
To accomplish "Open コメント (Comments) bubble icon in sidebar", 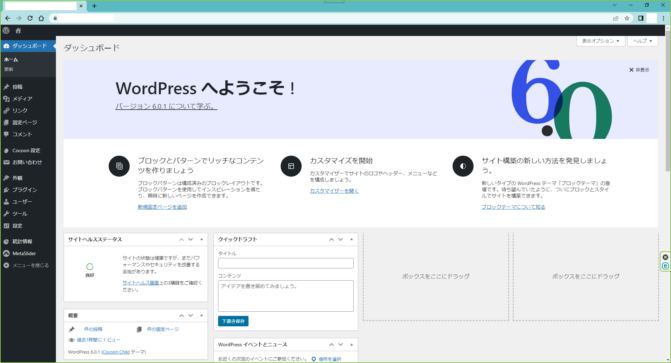I will 6,134.
